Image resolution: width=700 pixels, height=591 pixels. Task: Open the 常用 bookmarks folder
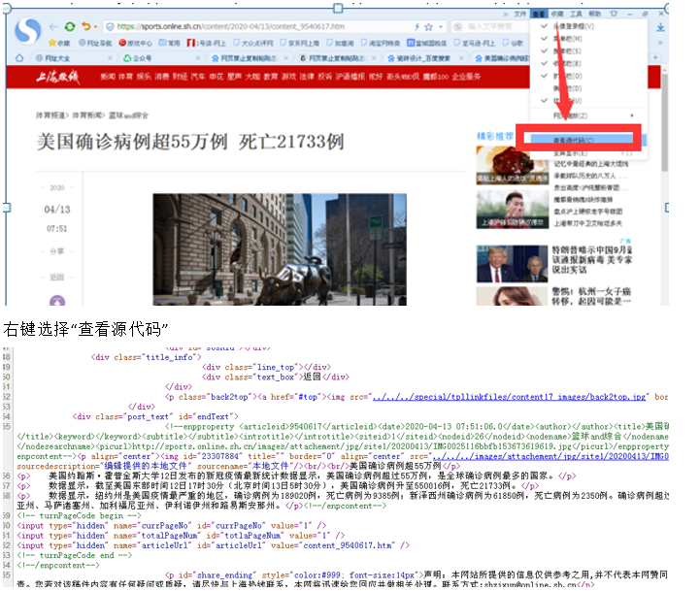[x=170, y=43]
